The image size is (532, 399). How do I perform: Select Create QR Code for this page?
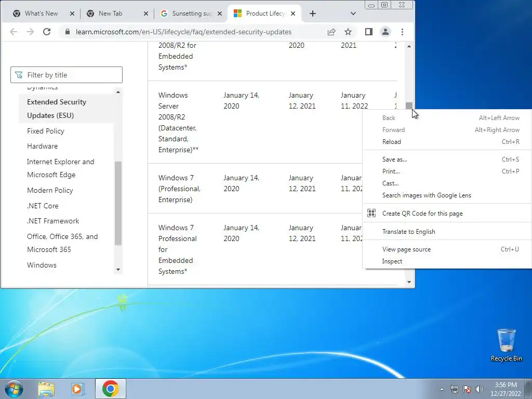click(447, 214)
